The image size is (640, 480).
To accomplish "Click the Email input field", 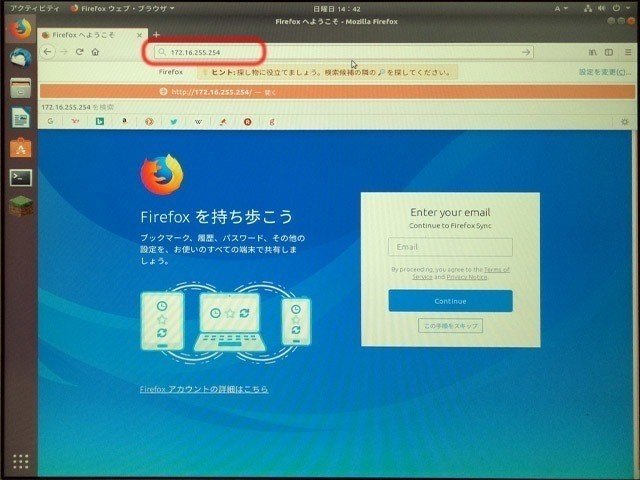I will (x=450, y=247).
